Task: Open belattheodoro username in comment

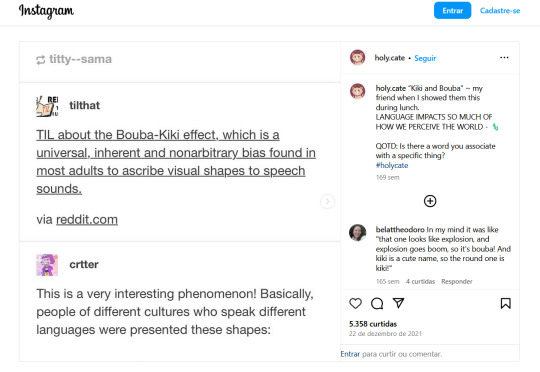Action: [400, 230]
